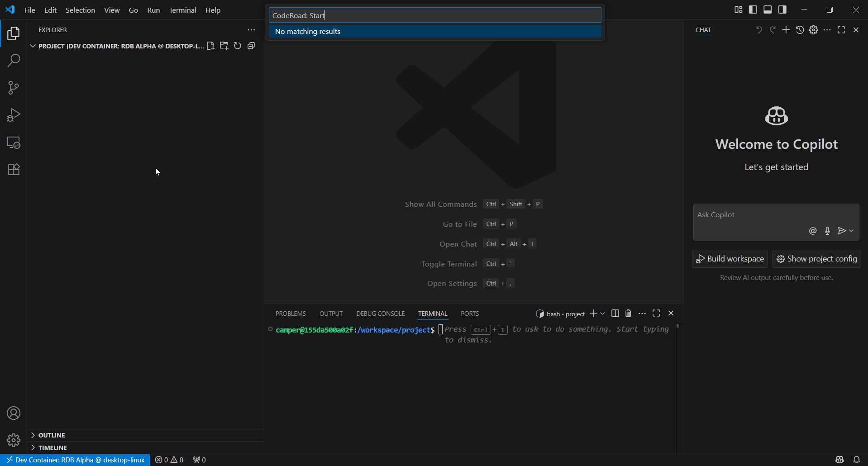This screenshot has width=868, height=466.
Task: Open the Edit menu
Action: click(x=50, y=10)
